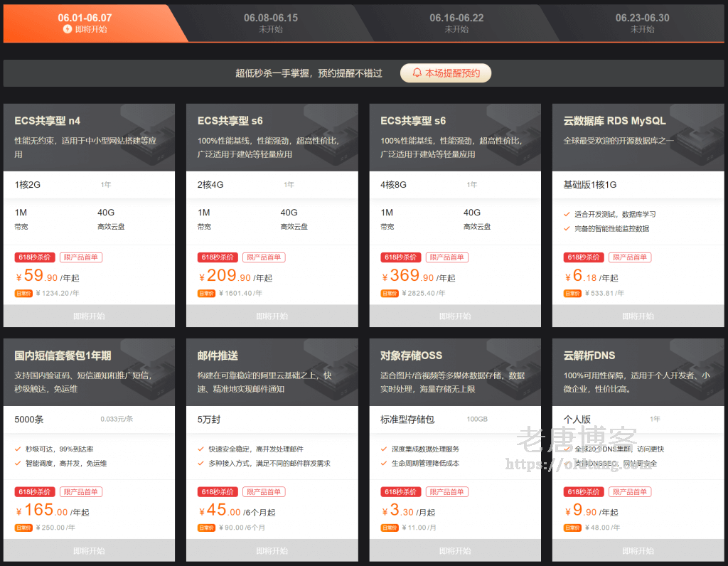Click the checkmark beside 秒级可达 in SMS card
Viewport: 728px width, 566px height.
18,449
